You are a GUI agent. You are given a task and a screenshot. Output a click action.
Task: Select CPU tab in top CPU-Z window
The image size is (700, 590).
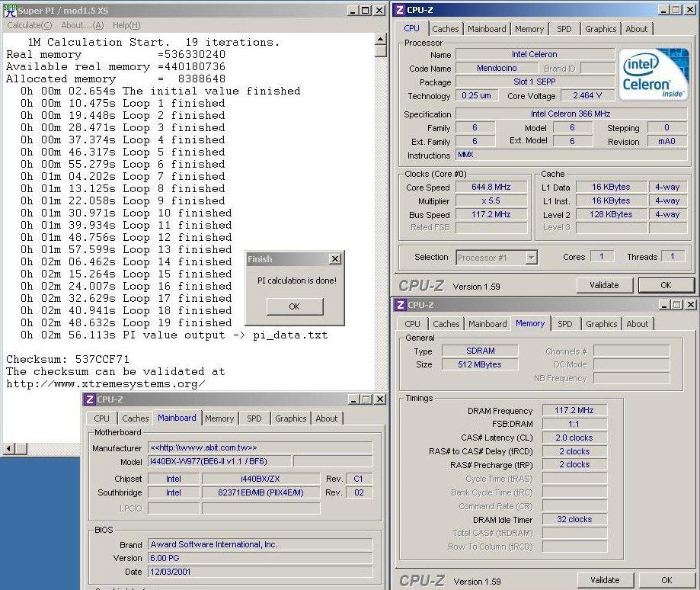click(x=411, y=28)
